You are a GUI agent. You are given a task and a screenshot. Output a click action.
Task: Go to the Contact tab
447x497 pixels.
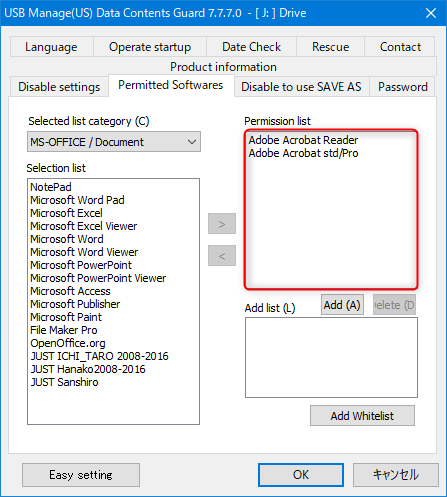[400, 47]
